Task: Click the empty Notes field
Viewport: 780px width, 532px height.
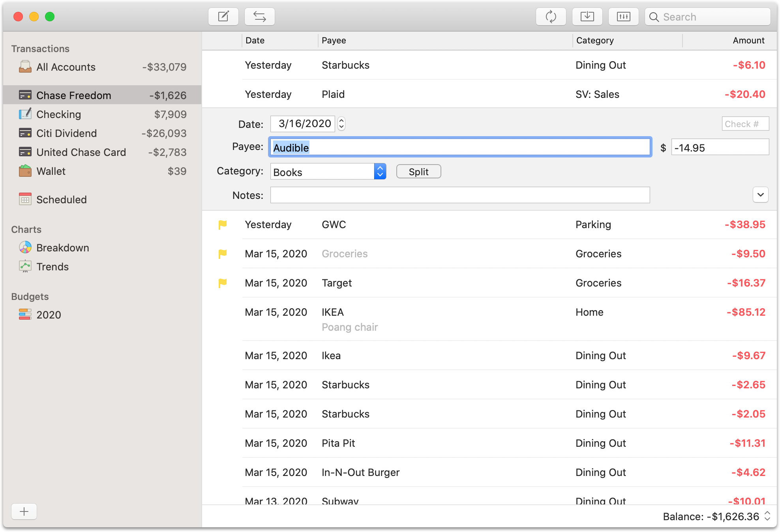Action: 460,195
